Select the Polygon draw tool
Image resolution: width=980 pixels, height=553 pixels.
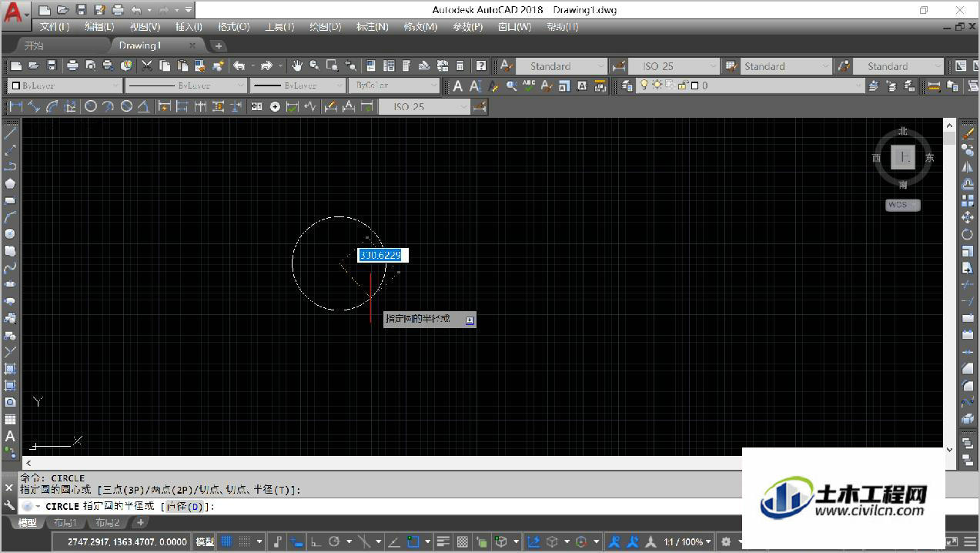(10, 183)
